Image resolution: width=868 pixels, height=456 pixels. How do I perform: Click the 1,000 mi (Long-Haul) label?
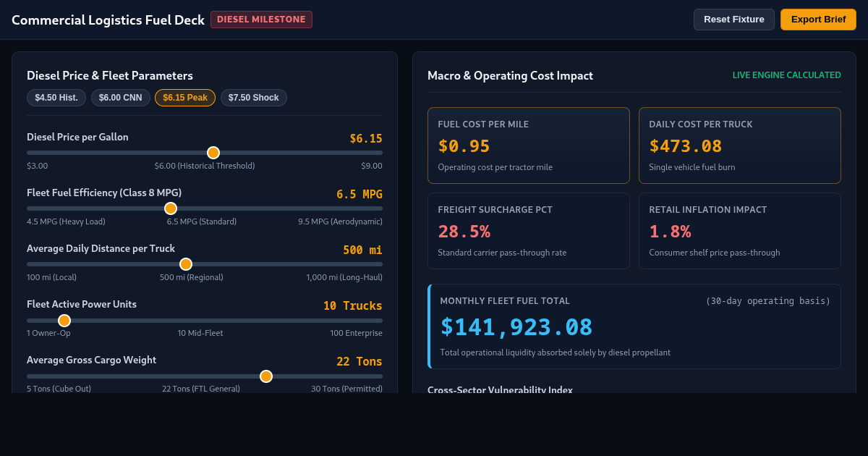click(x=344, y=277)
